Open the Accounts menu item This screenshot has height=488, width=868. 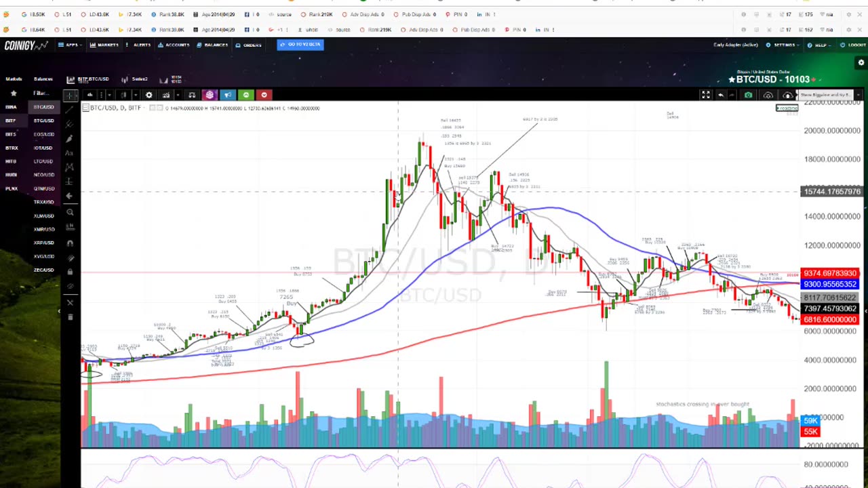[174, 45]
